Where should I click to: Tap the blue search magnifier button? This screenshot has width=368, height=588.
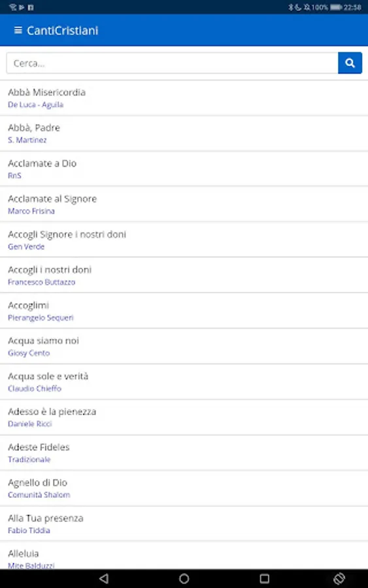[350, 63]
